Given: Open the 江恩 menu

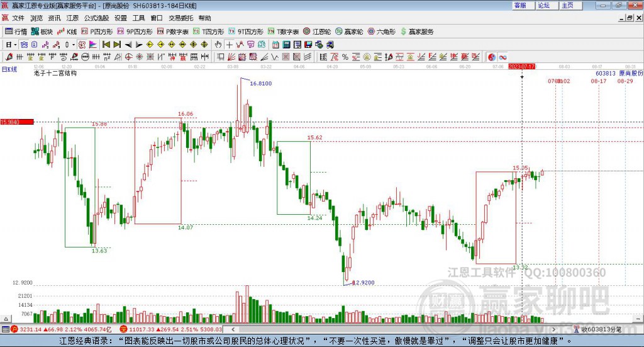Looking at the screenshot, I should pyautogui.click(x=72, y=18).
